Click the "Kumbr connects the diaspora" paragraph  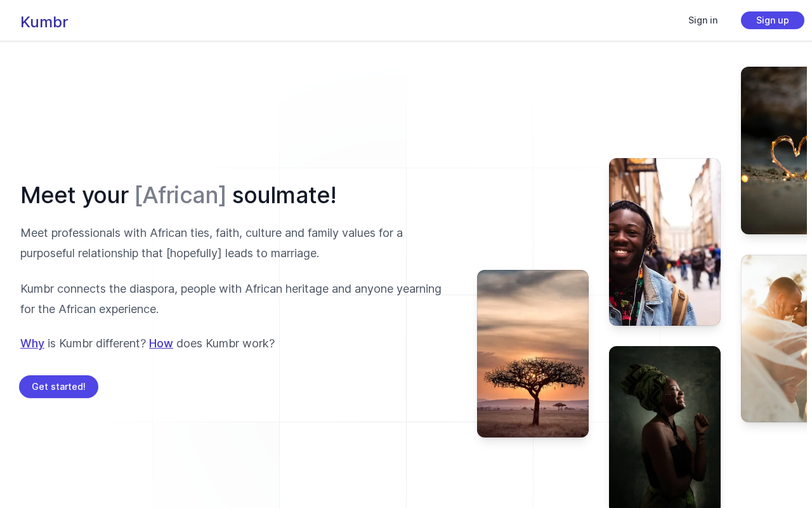click(230, 289)
